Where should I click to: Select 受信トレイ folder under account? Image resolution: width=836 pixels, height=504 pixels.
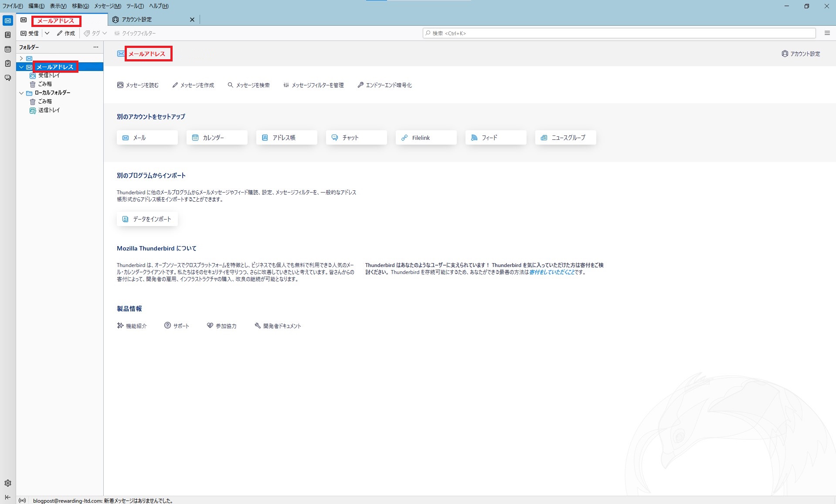tap(49, 75)
